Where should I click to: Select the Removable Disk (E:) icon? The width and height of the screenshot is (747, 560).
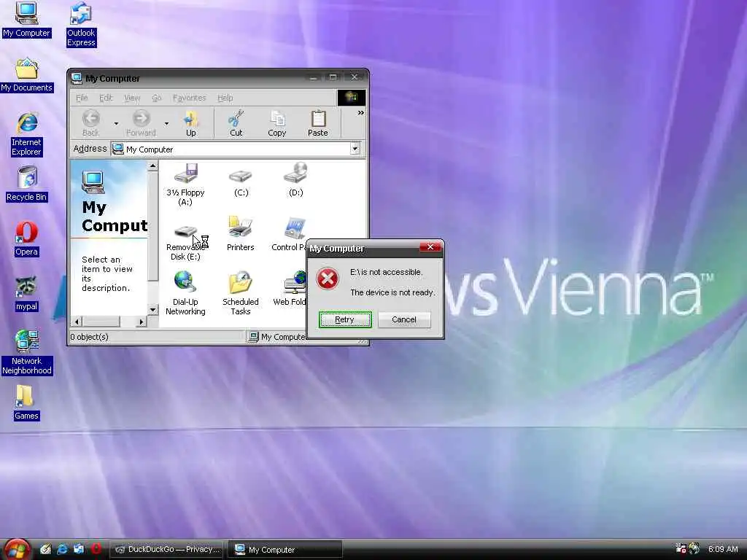coord(185,243)
